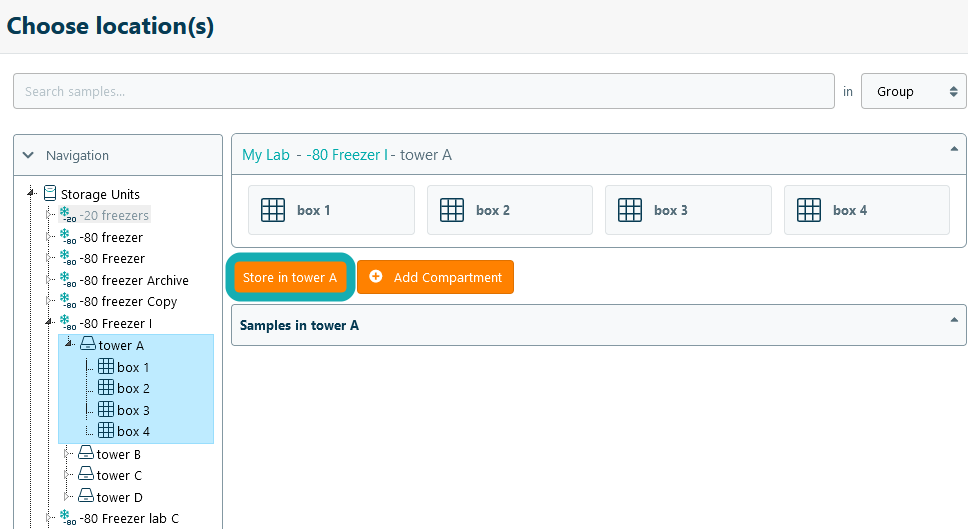Click the Storage Units database icon
Image resolution: width=968 pixels, height=529 pixels.
[50, 194]
